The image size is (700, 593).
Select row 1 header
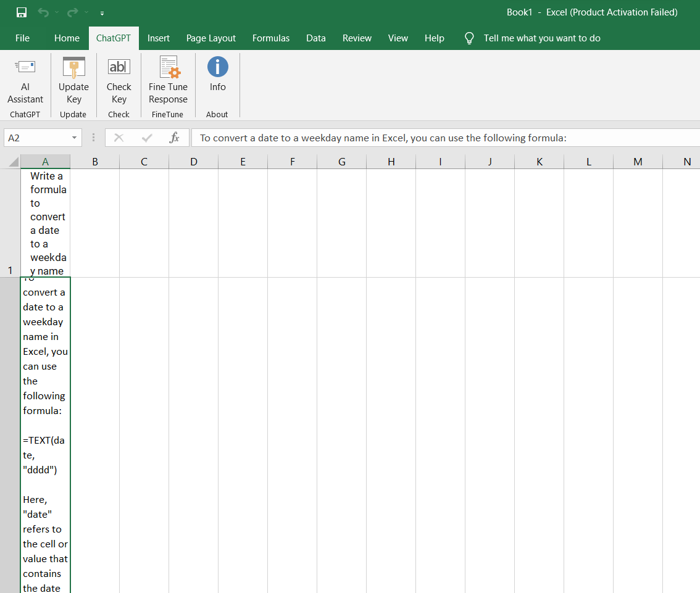point(10,270)
